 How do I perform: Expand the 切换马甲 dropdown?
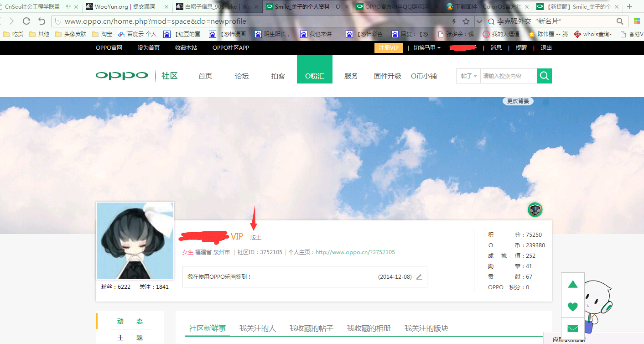tap(427, 48)
